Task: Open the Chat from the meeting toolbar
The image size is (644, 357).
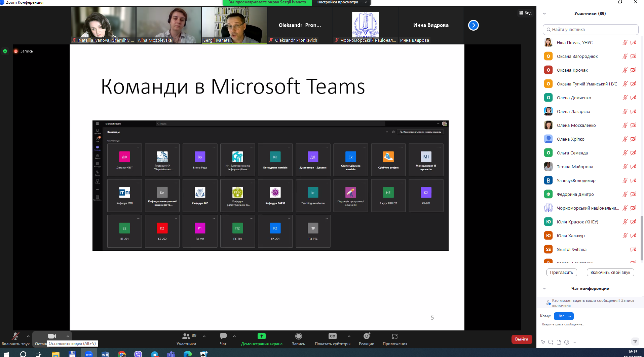Action: pyautogui.click(x=223, y=339)
